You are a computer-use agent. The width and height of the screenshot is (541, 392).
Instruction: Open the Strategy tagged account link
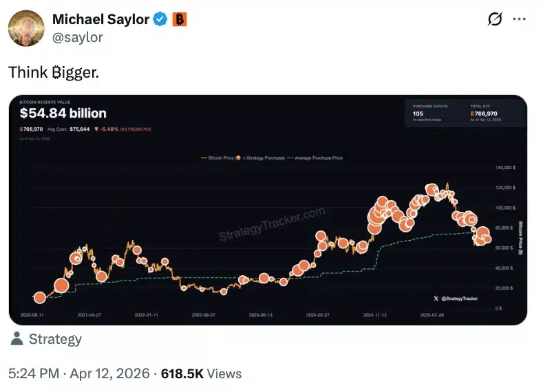pos(55,339)
